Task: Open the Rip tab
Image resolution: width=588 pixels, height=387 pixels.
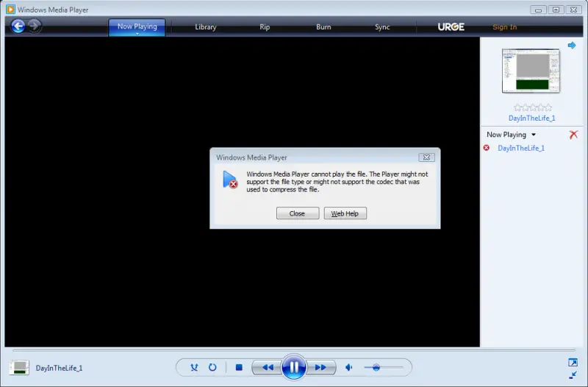Action: (265, 27)
